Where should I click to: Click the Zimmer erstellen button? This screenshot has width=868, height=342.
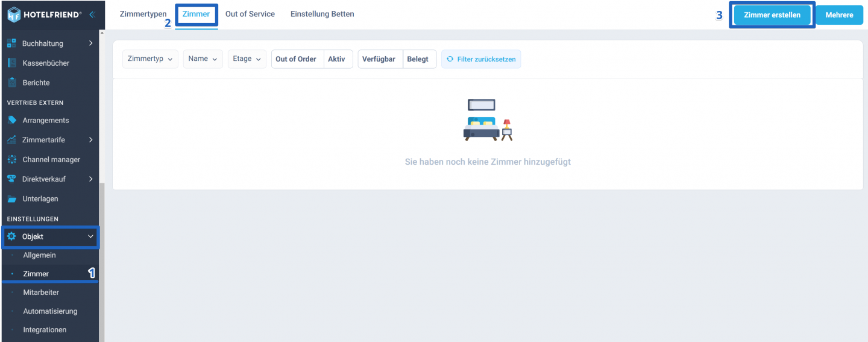coord(772,15)
